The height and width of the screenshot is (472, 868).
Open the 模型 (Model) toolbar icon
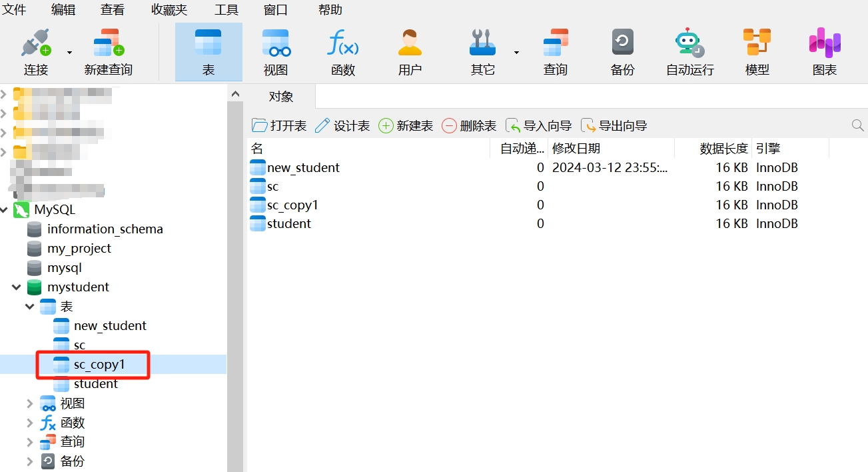(757, 44)
